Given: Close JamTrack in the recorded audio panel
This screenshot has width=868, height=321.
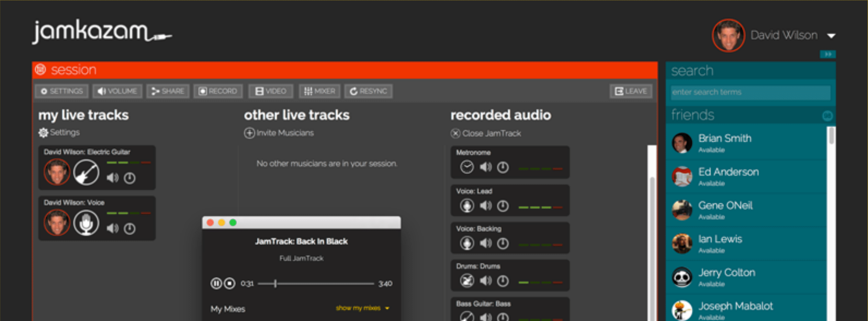Looking at the screenshot, I should click(x=487, y=133).
